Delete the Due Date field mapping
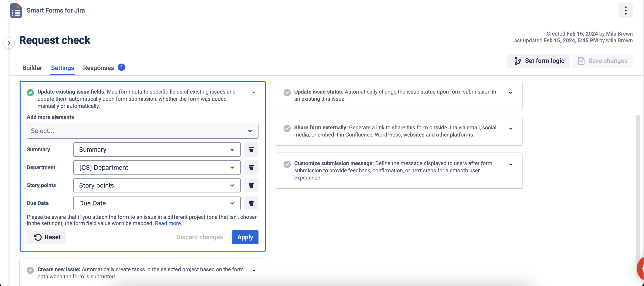This screenshot has height=286, width=644. [251, 203]
